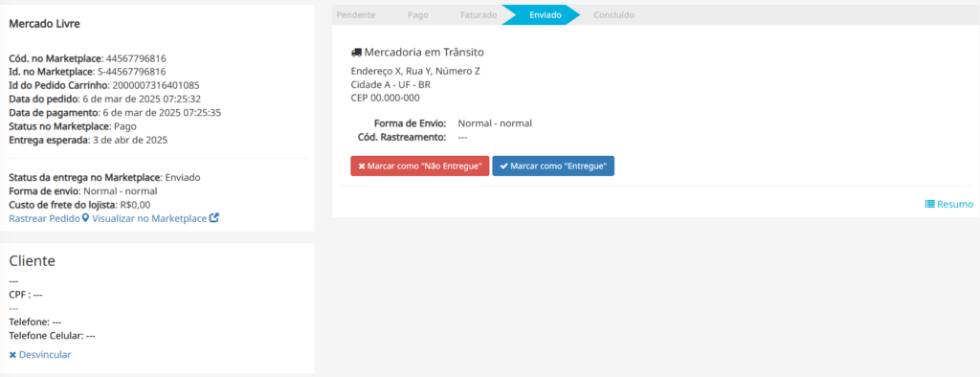This screenshot has width=980, height=377.
Task: Click Status no Marketplace value Pago
Action: [125, 126]
